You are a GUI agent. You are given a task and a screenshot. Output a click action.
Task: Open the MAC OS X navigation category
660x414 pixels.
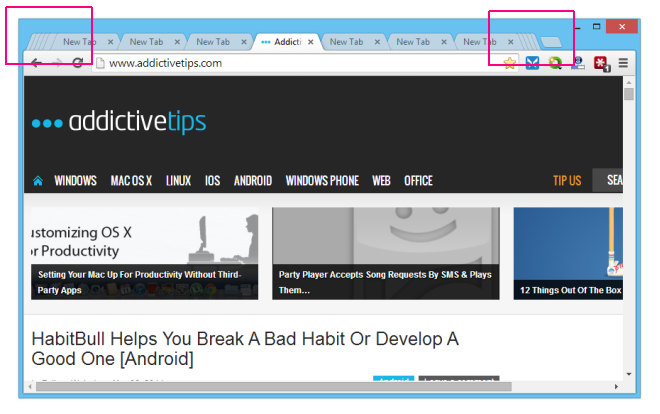click(x=131, y=181)
